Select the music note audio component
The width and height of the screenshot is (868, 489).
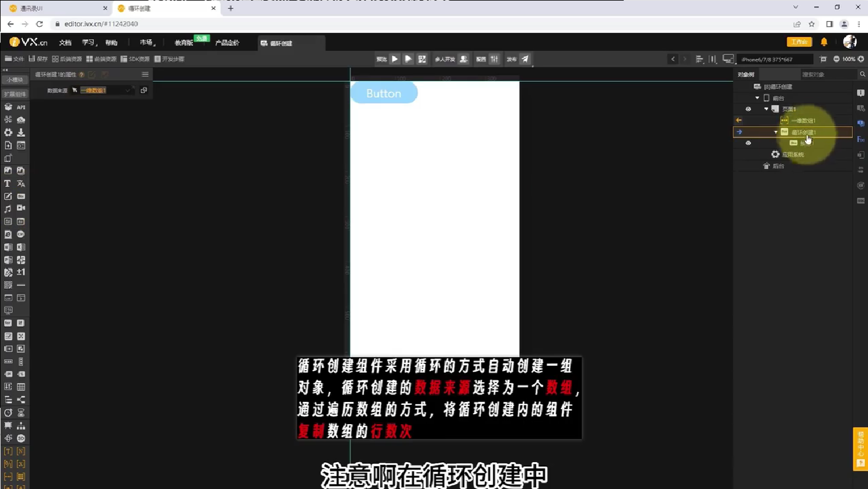8,209
